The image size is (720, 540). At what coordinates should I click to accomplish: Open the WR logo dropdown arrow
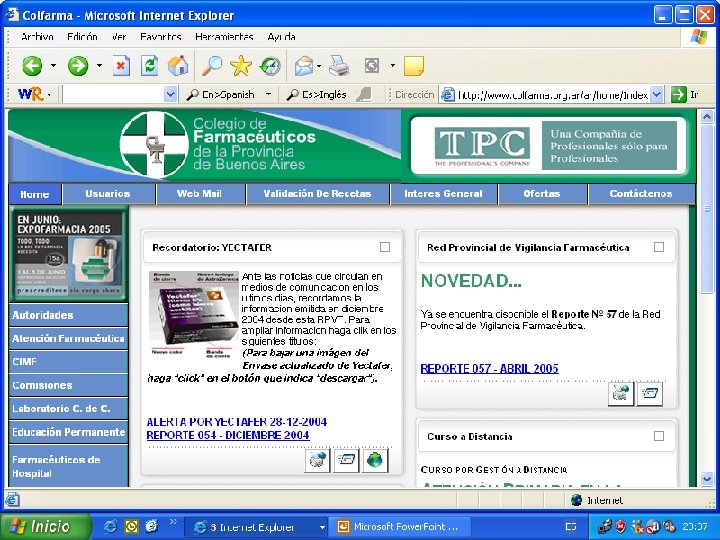(49, 95)
